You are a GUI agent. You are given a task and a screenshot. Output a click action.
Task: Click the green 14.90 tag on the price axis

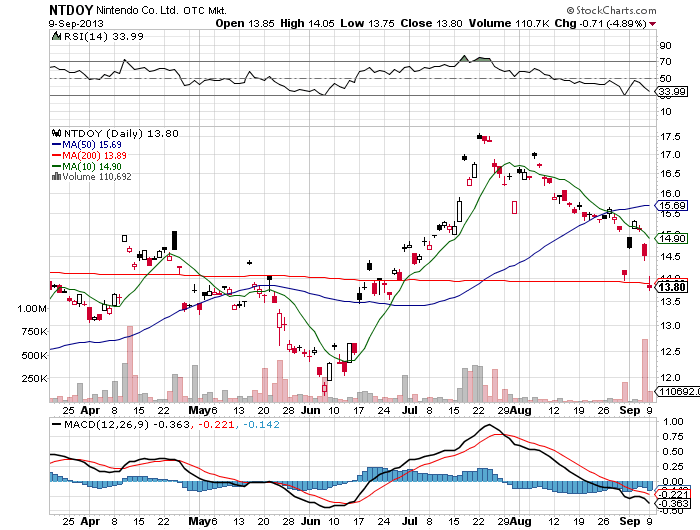[672, 238]
